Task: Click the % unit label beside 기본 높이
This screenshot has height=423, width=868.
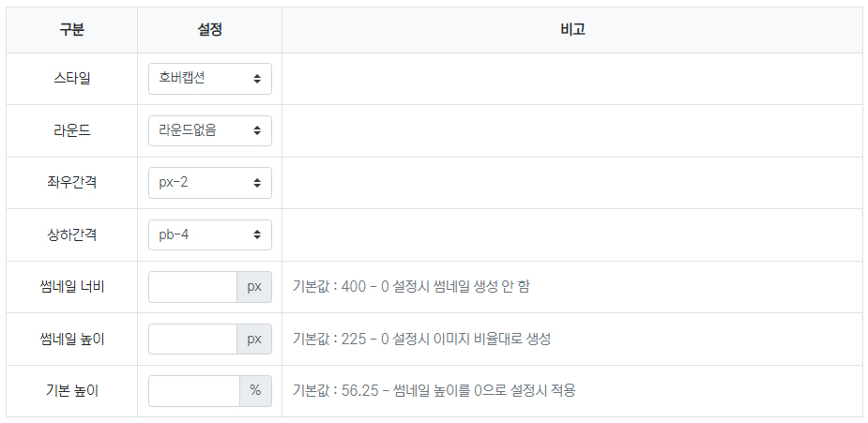Action: click(255, 391)
